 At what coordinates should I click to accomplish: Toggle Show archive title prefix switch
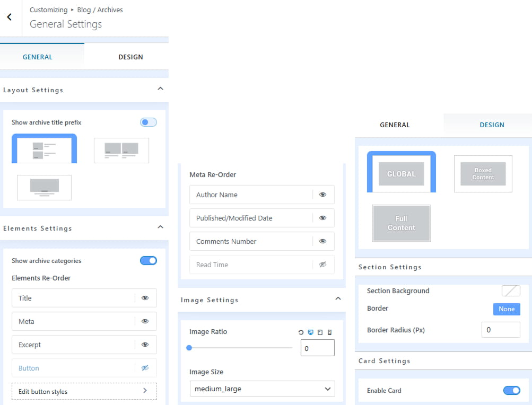(149, 122)
